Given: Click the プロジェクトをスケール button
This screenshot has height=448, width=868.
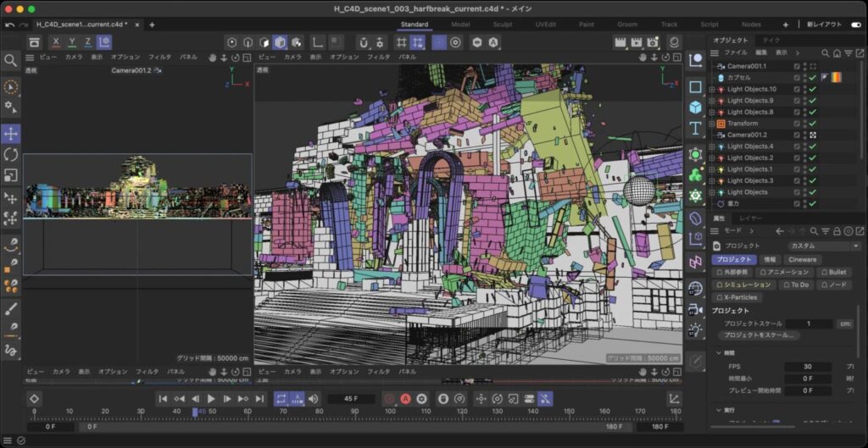Looking at the screenshot, I should [758, 335].
